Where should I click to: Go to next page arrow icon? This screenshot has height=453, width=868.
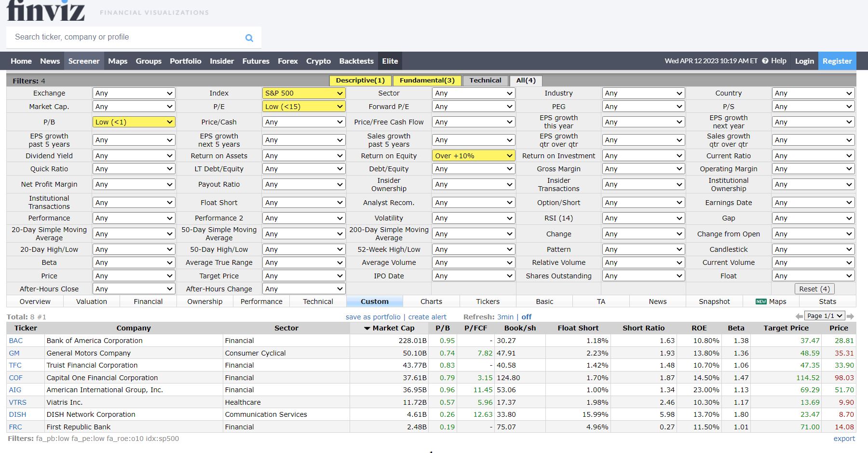click(x=850, y=316)
